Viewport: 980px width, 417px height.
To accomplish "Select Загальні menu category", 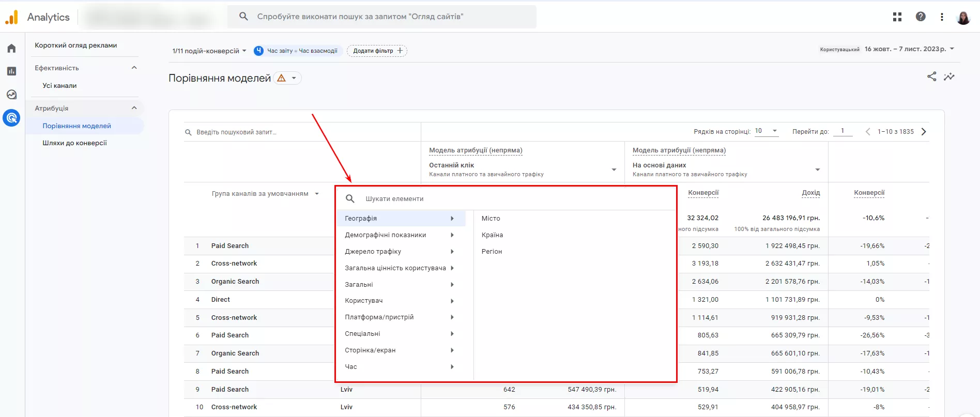I will tap(401, 285).
